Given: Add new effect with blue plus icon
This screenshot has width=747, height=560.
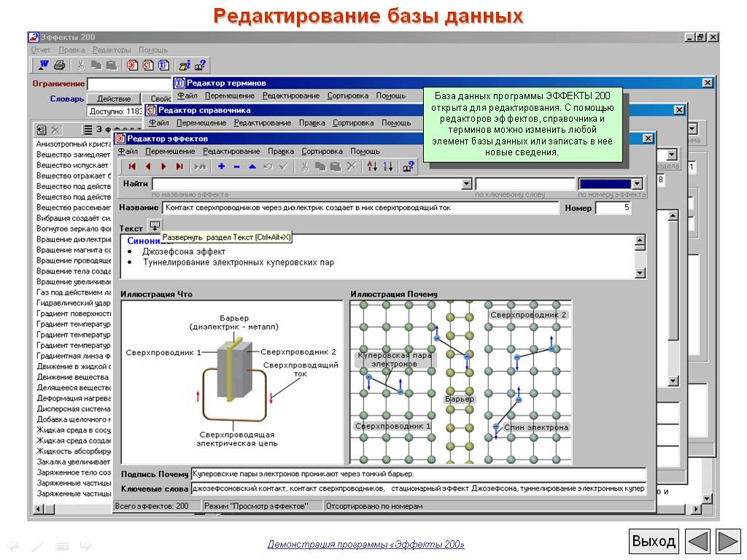Looking at the screenshot, I should (x=221, y=167).
